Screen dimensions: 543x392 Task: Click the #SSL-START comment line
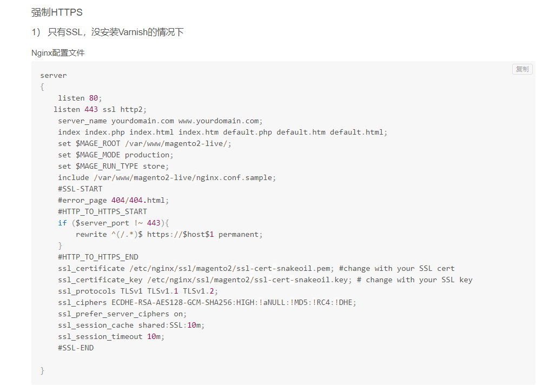click(80, 189)
